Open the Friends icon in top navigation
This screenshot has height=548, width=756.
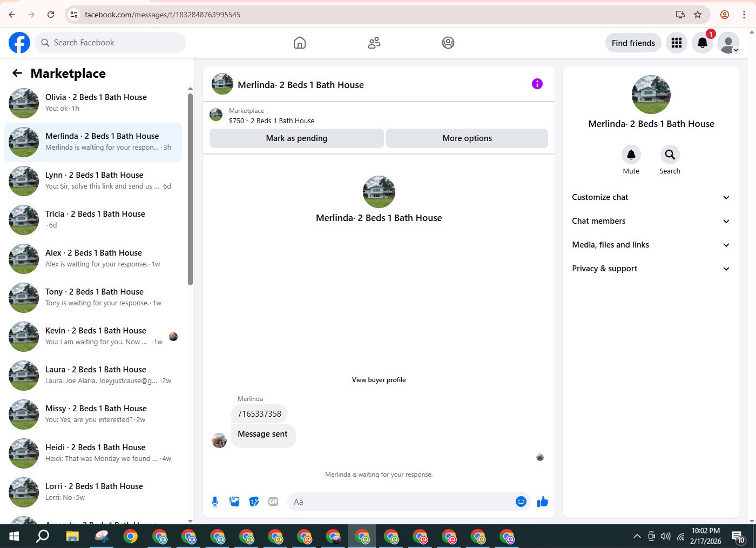374,43
